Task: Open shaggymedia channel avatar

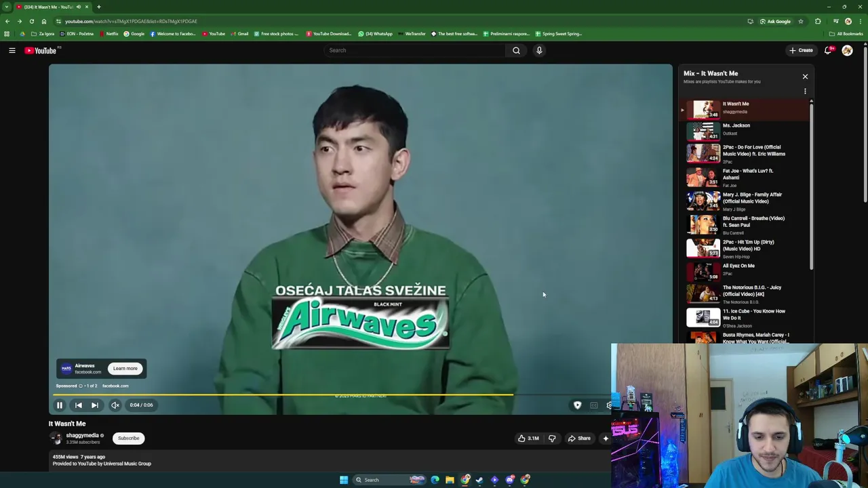Action: [56, 439]
